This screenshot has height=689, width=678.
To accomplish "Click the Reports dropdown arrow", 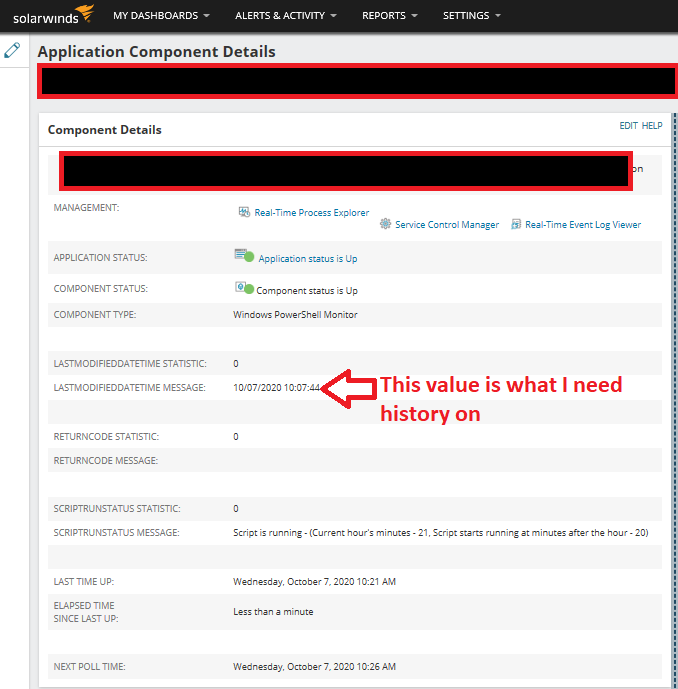I will [x=414, y=16].
